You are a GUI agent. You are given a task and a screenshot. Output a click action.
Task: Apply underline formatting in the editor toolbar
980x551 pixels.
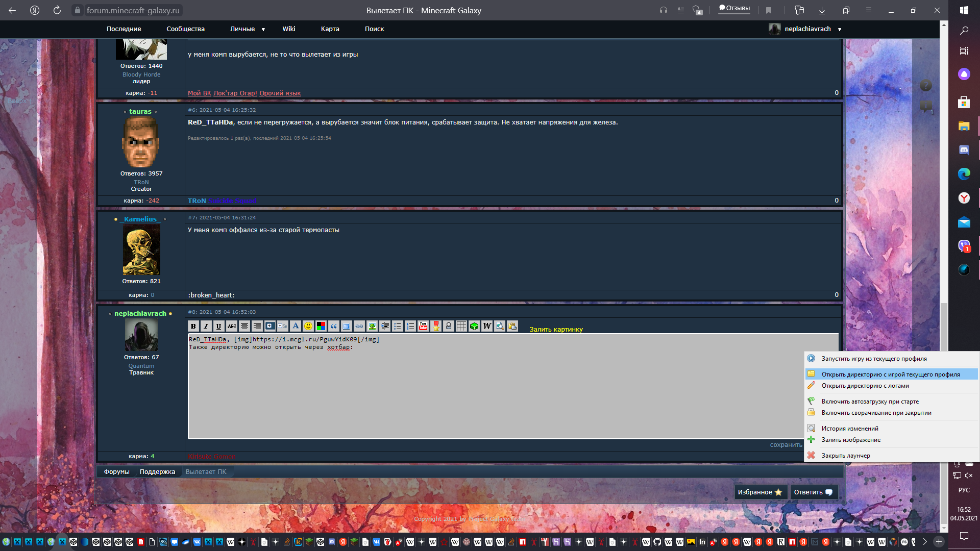pyautogui.click(x=219, y=326)
